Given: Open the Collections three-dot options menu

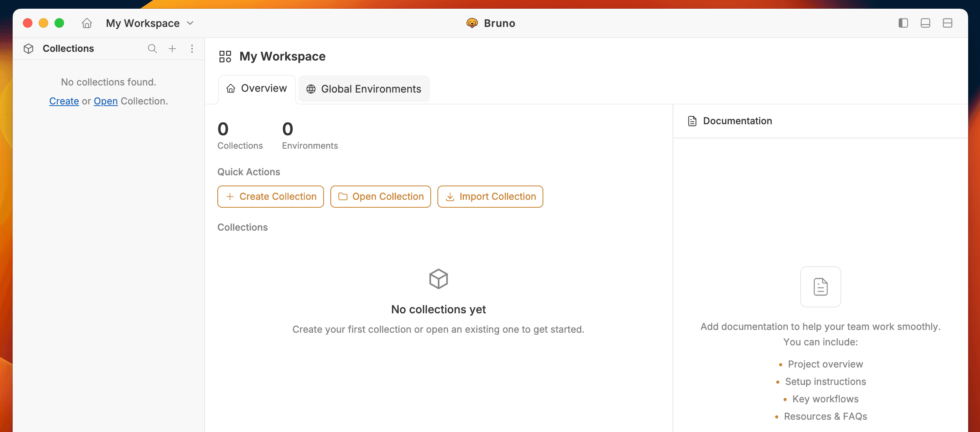Looking at the screenshot, I should tap(192, 49).
